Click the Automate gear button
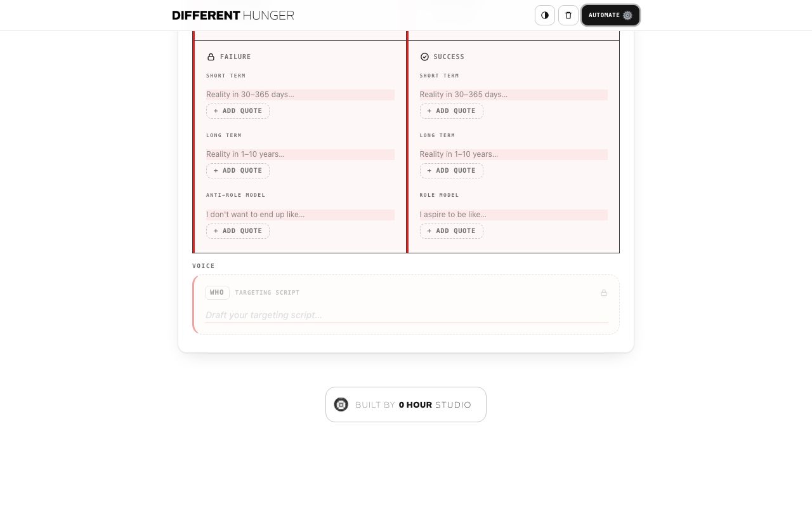 tap(610, 15)
